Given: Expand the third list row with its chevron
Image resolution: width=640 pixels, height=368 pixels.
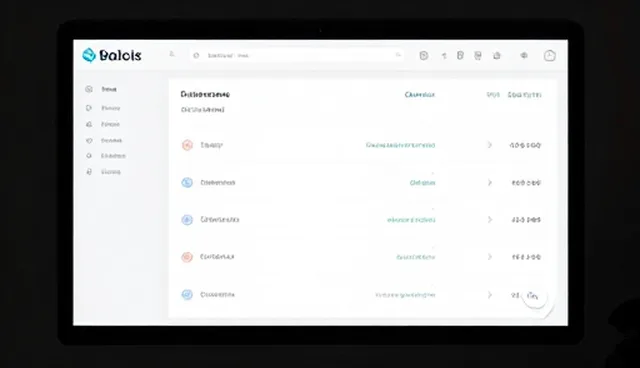Looking at the screenshot, I should tap(489, 219).
